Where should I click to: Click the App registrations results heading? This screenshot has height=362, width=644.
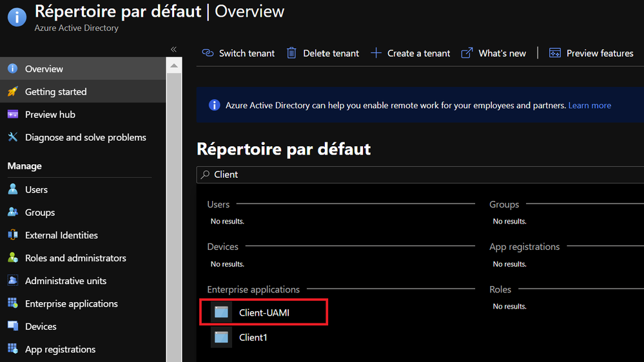tap(525, 247)
